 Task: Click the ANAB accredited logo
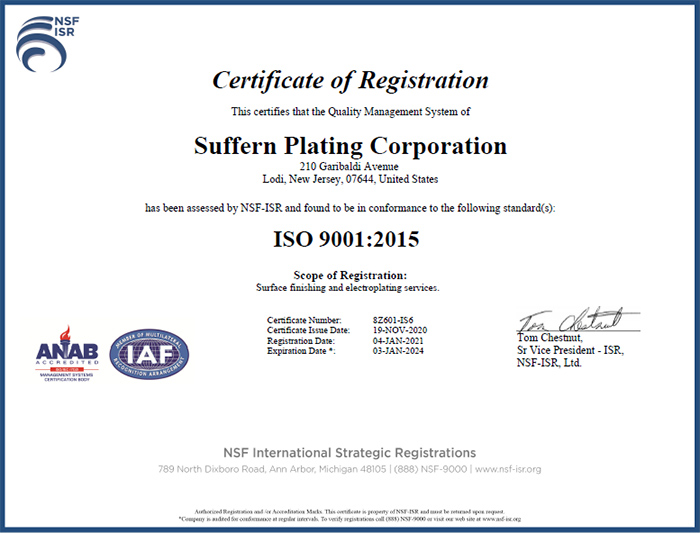[x=67, y=357]
